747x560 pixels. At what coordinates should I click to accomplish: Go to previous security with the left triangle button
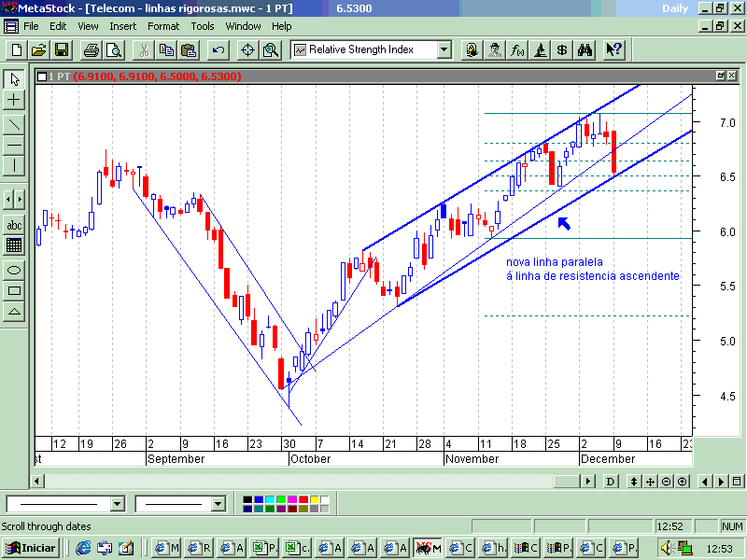[x=705, y=482]
